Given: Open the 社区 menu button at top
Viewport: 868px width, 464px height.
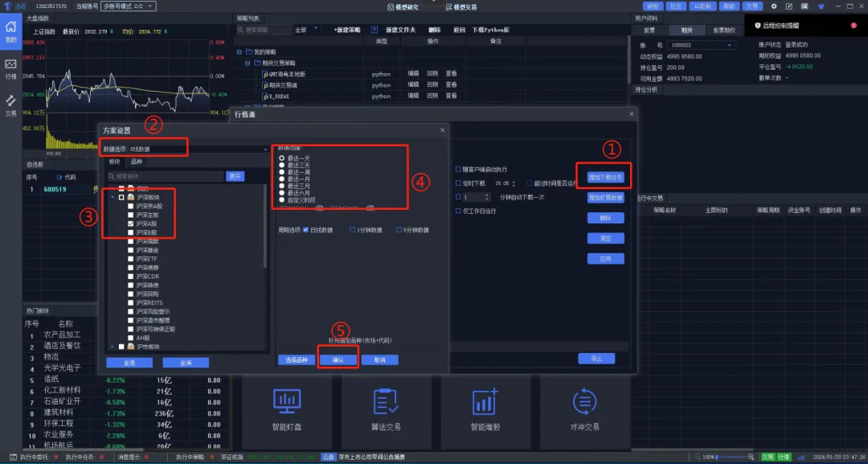Looking at the screenshot, I should tap(675, 6).
